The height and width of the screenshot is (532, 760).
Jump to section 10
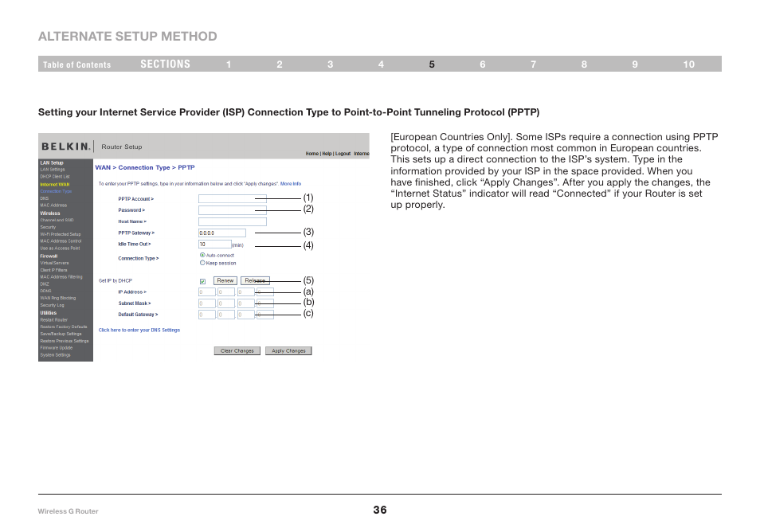(689, 65)
